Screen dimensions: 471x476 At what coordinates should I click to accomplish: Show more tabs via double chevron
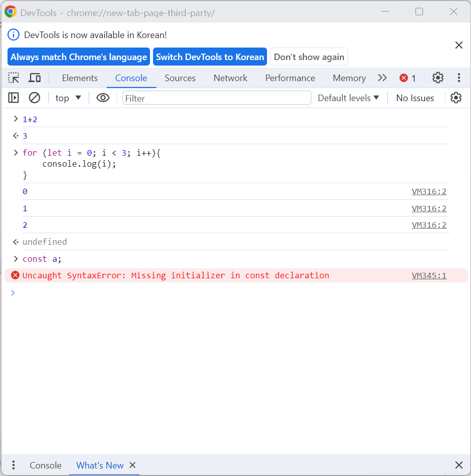coord(382,78)
